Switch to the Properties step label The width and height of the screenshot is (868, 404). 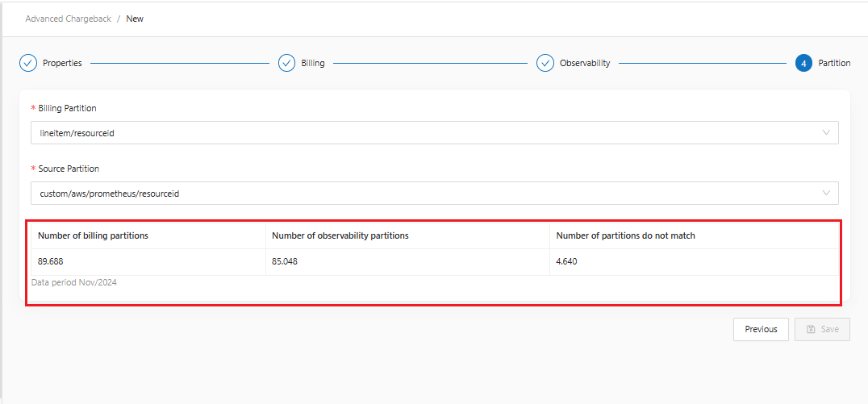(x=62, y=63)
